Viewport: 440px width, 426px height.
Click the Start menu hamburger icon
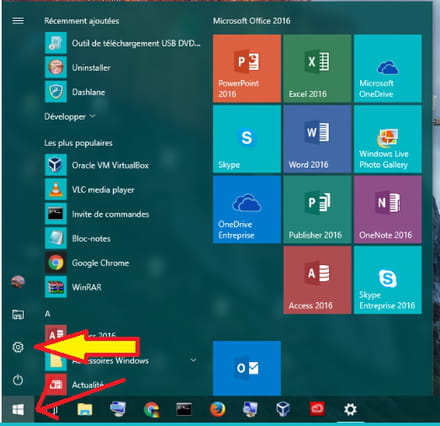(x=18, y=21)
